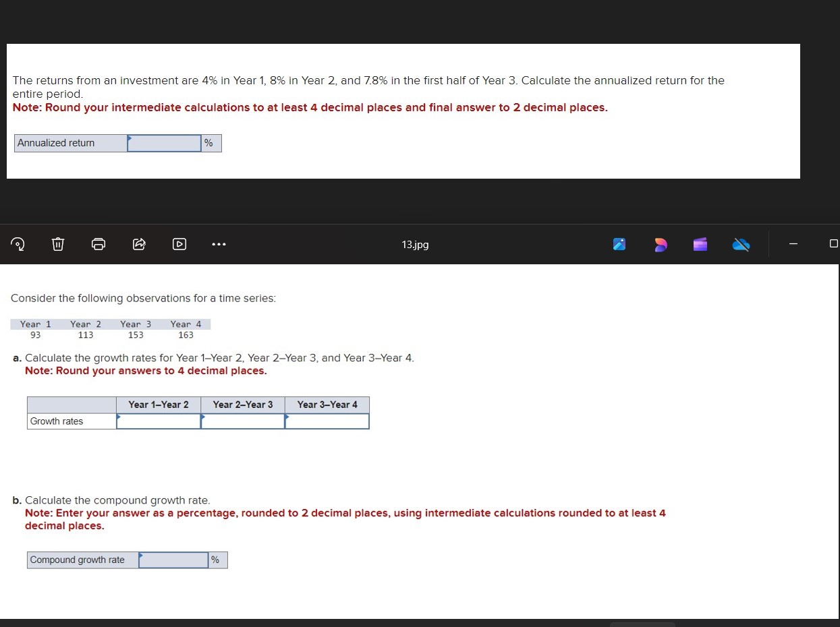Screen dimensions: 840x627
Task: Click the red "Enter your answer as a percentage" note
Action: pyautogui.click(x=345, y=519)
